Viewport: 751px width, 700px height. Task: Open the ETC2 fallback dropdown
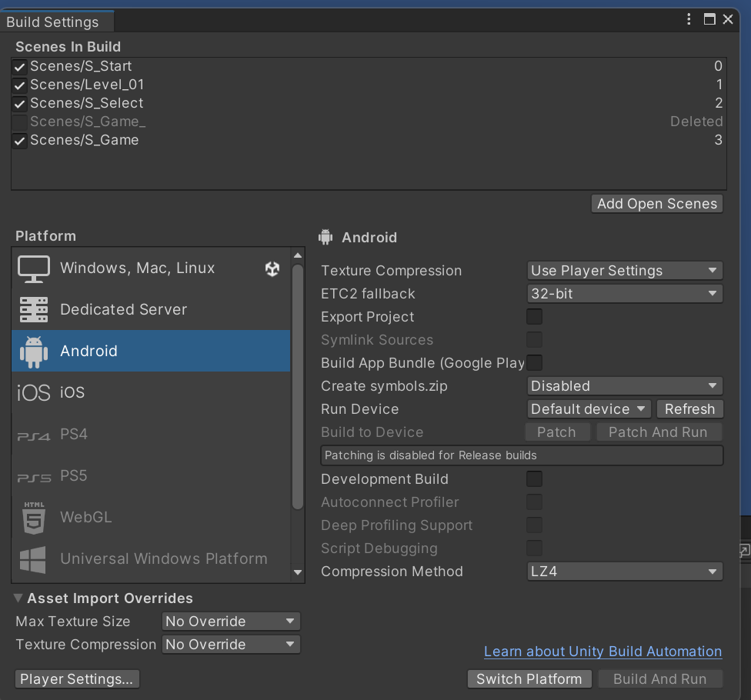pos(625,294)
